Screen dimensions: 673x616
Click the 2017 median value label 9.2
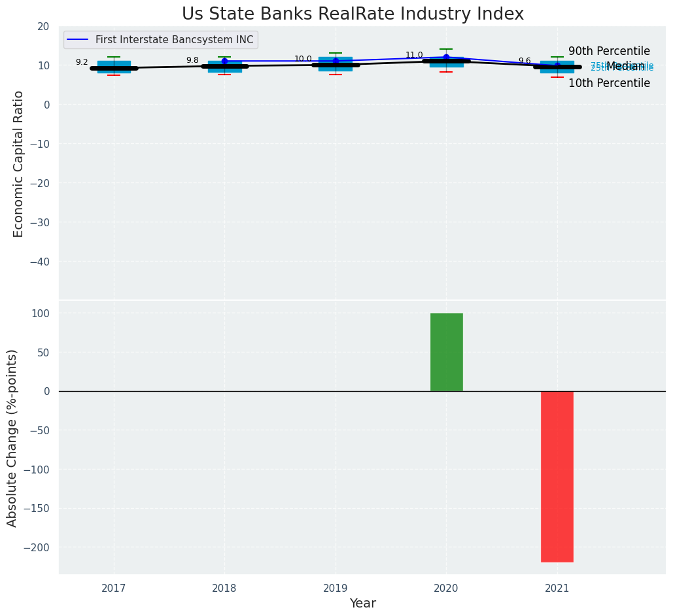82,62
